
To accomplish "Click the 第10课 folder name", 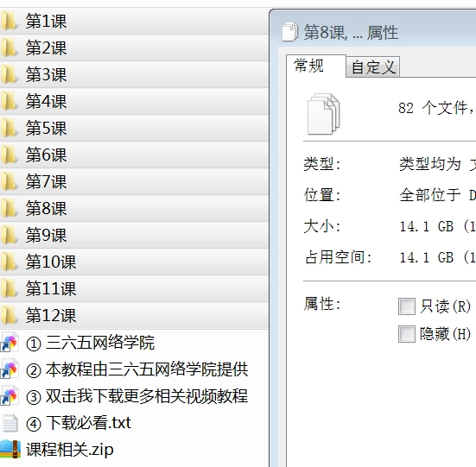I will (x=51, y=262).
